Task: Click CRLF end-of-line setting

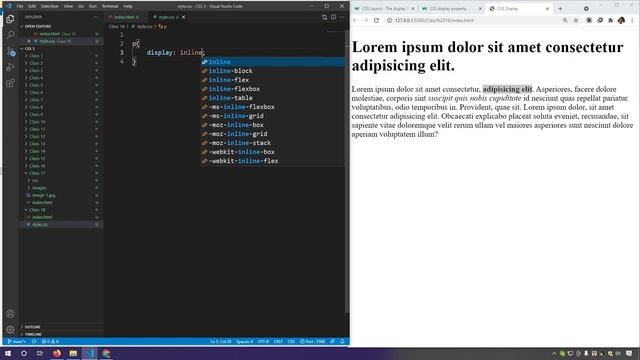Action: (x=278, y=342)
